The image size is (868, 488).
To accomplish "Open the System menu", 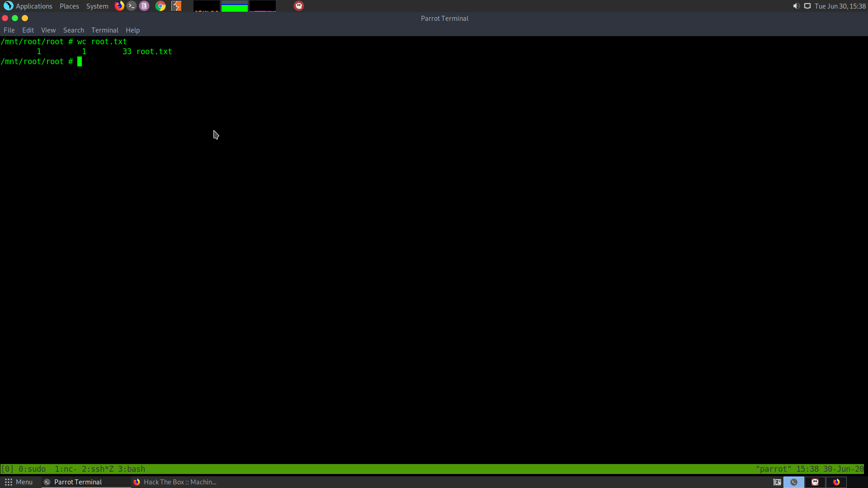I will pos(97,6).
